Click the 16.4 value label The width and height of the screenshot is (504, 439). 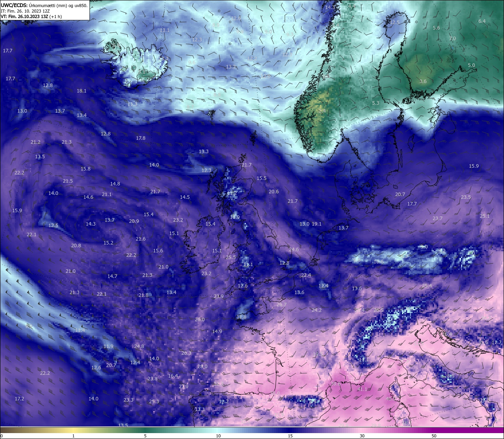[173, 376]
